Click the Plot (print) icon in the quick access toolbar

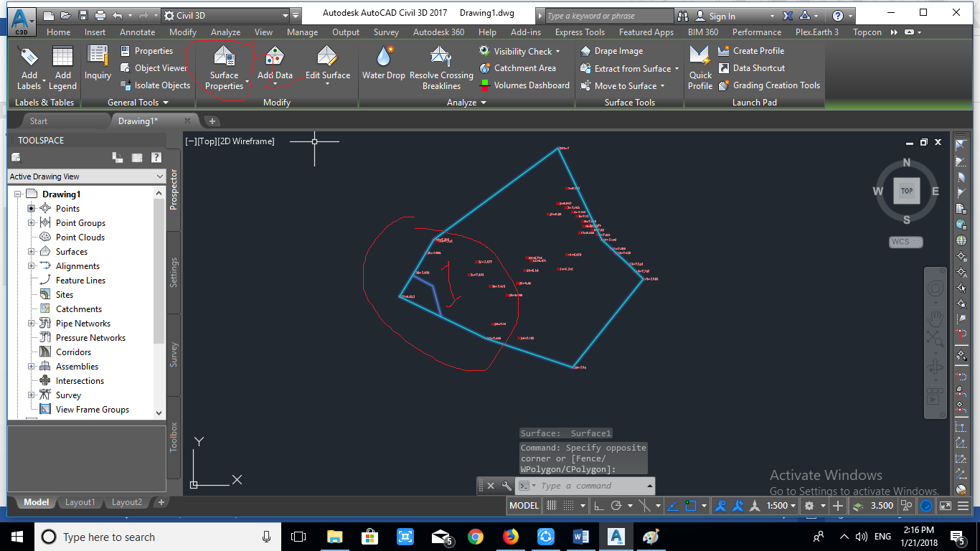click(100, 15)
